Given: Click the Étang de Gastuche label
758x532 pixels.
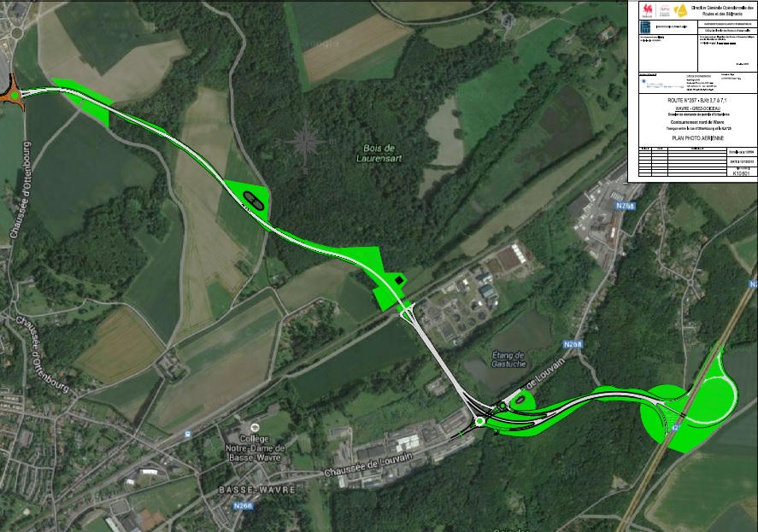Looking at the screenshot, I should pos(508,360).
